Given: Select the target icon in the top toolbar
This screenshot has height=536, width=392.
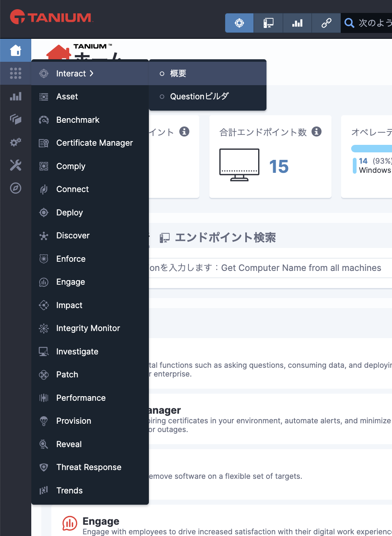Looking at the screenshot, I should click(x=239, y=23).
